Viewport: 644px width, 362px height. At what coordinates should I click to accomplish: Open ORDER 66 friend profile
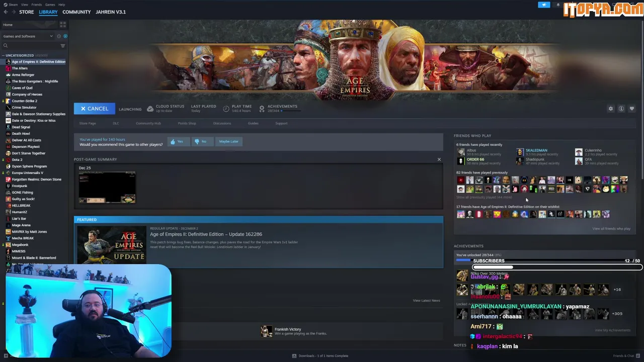475,159
